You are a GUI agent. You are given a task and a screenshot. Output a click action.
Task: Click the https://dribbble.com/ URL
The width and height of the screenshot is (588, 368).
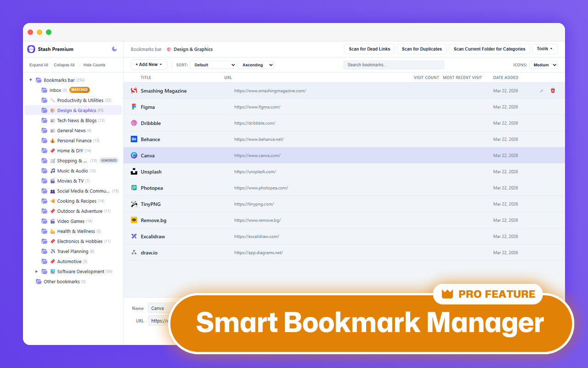coord(254,123)
